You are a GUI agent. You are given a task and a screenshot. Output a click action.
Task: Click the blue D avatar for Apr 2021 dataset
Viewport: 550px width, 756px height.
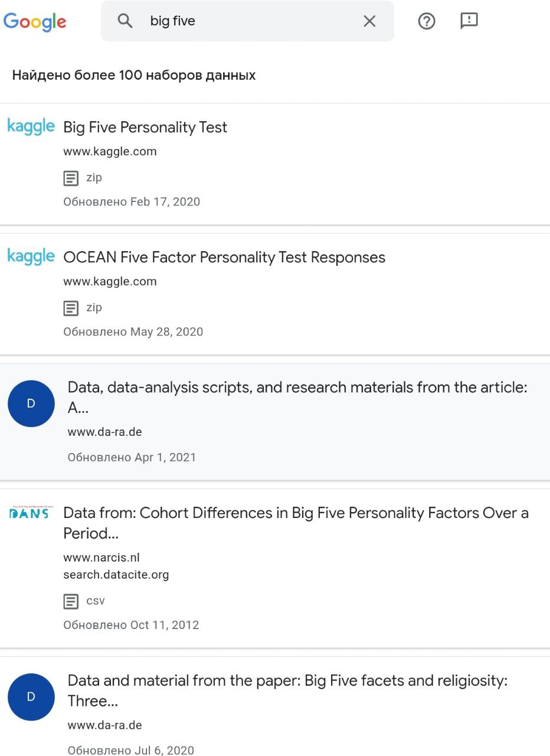click(31, 403)
